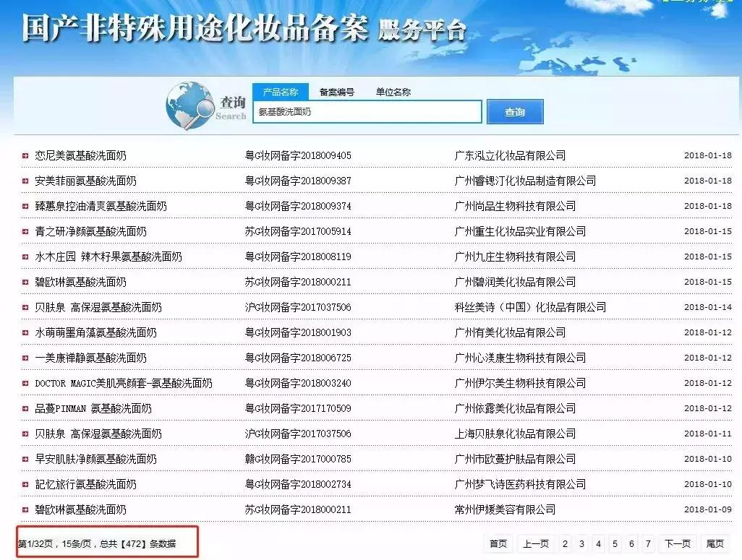The width and height of the screenshot is (742, 560).
Task: Open page 5 of the results
Action: tap(615, 543)
